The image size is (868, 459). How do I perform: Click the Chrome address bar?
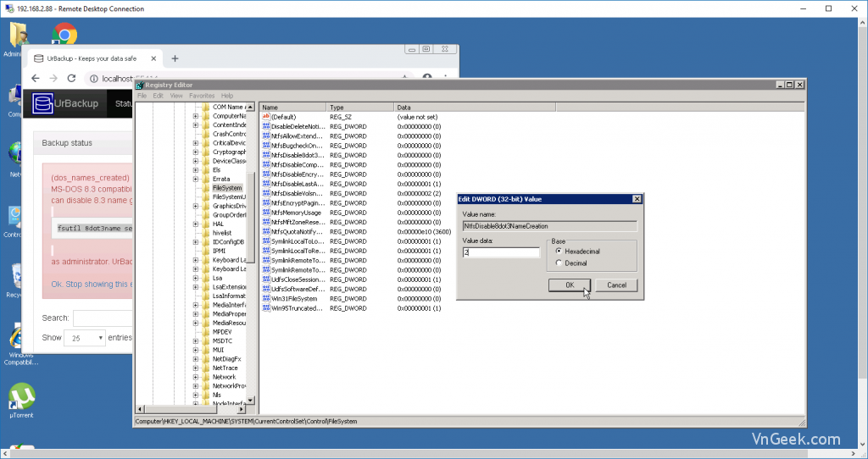249,79
